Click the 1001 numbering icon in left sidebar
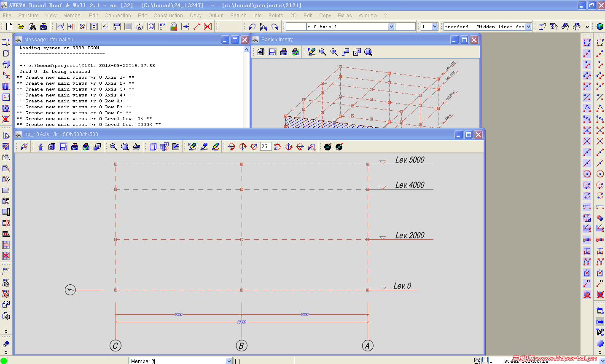Screen dimensions: 605x364 6,271
